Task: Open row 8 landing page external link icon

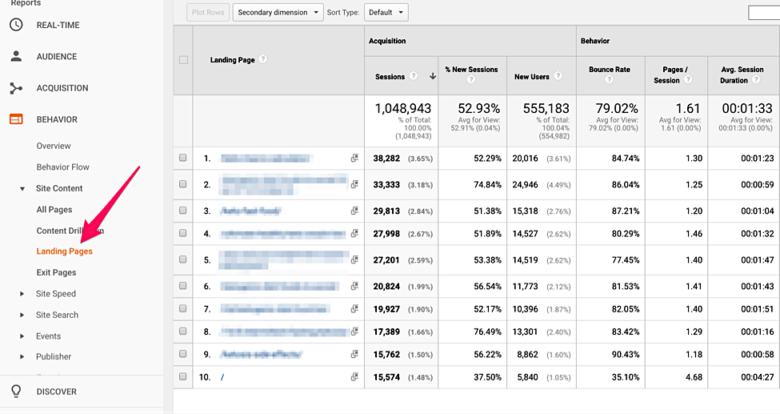Action: [354, 331]
